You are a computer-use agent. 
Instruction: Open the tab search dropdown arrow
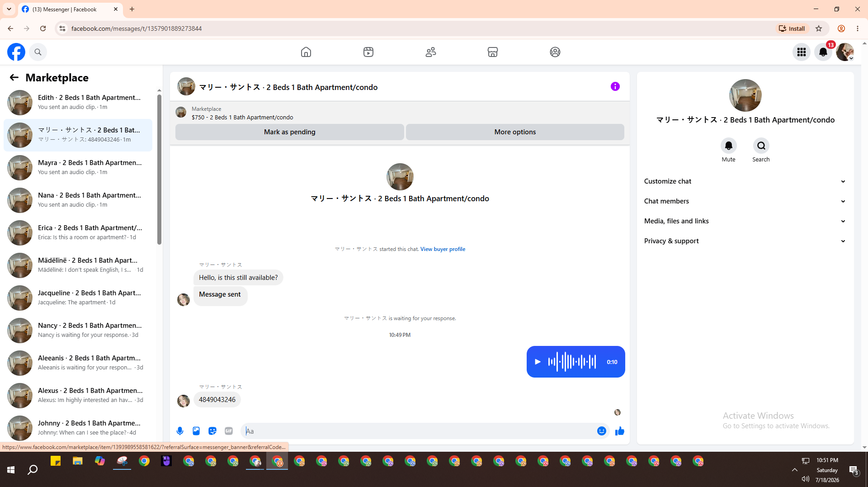pos(9,9)
